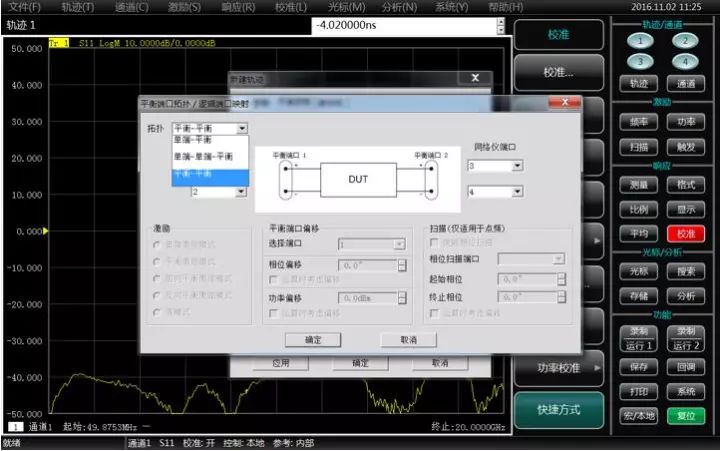The image size is (720, 451).
Task: Click the red 校准 hardkey
Action: [x=686, y=234]
